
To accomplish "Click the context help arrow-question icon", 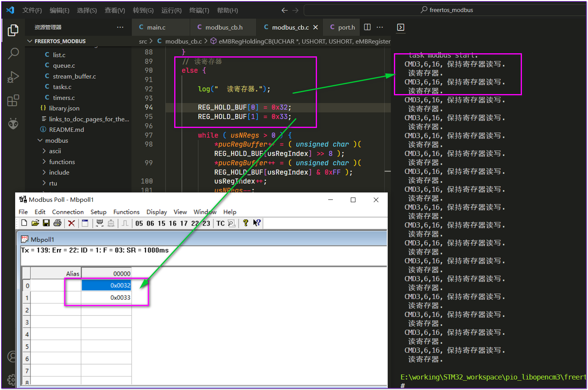I will (x=257, y=223).
